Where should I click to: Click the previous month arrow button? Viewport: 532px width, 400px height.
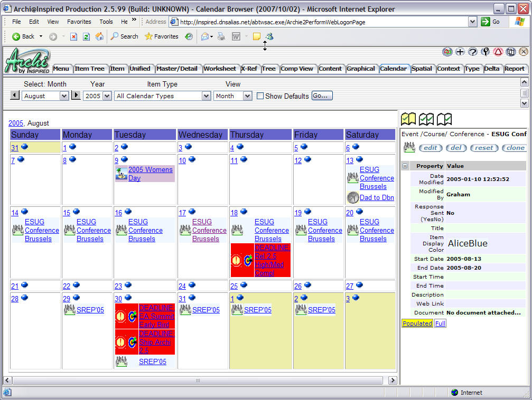pyautogui.click(x=15, y=96)
